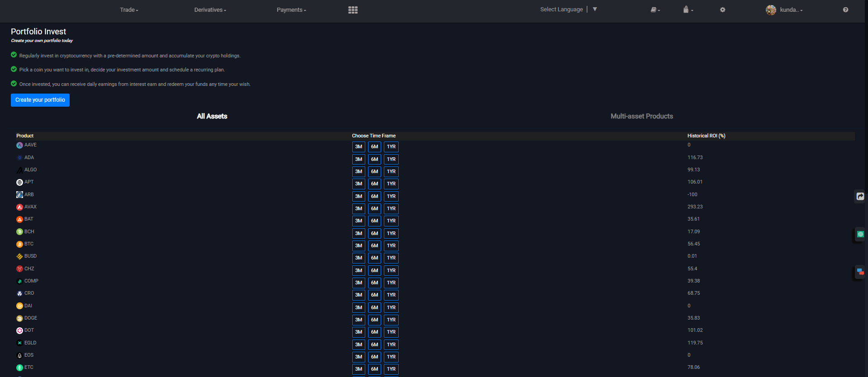Select 1YR time frame for AVAX
This screenshot has width=868, height=377.
point(391,209)
